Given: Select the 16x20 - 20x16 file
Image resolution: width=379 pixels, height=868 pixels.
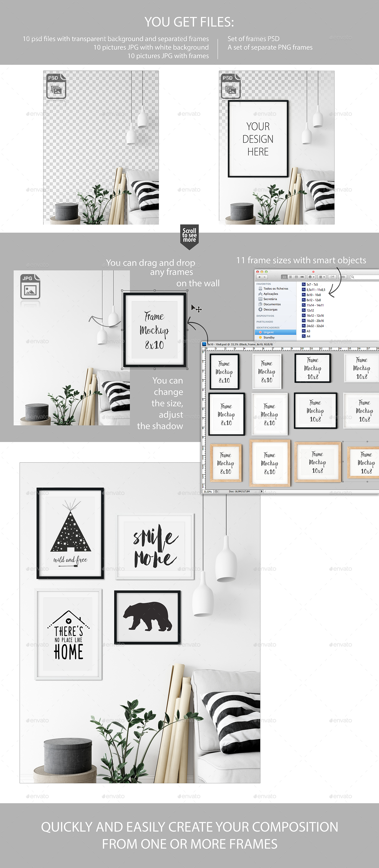Looking at the screenshot, I should [313, 321].
